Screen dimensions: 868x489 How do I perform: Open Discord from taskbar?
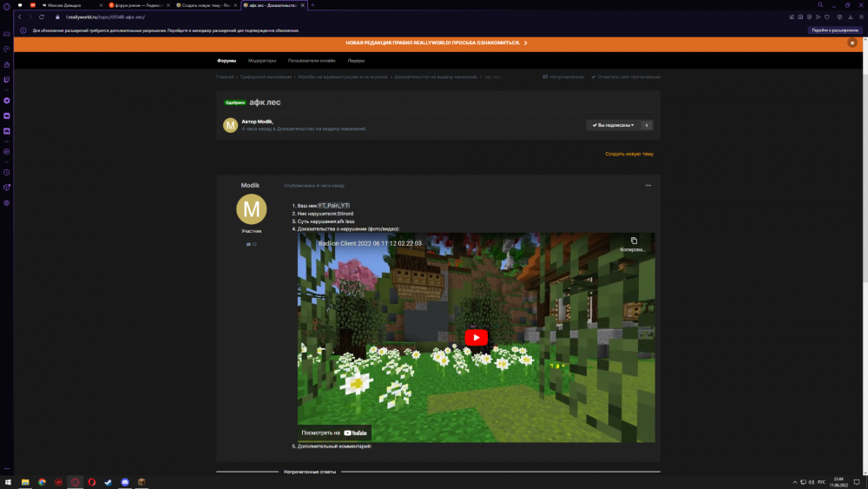(125, 482)
